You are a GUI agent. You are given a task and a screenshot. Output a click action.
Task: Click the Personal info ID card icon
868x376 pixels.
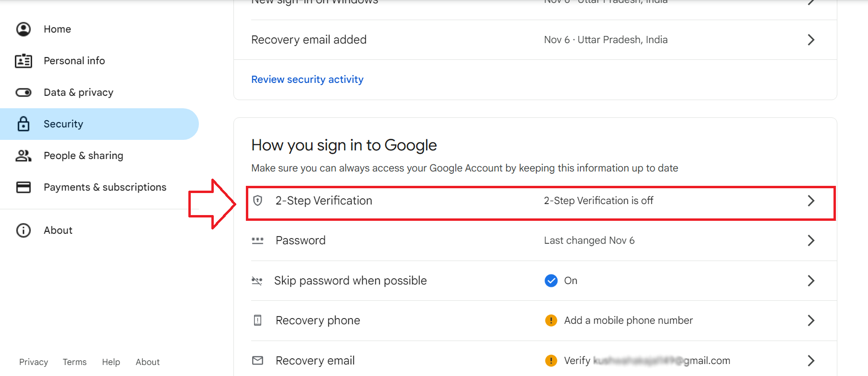tap(23, 61)
